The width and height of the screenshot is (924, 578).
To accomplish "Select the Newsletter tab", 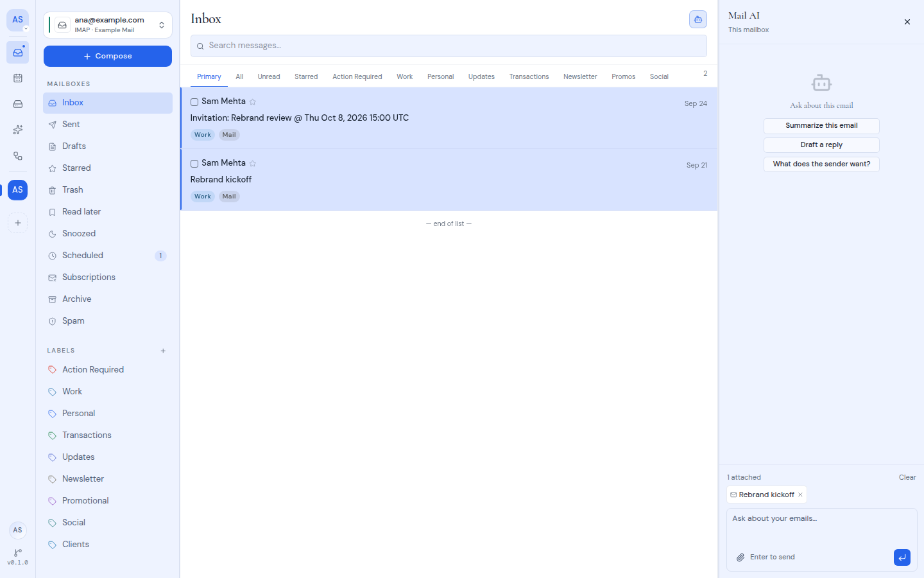I will click(x=580, y=76).
